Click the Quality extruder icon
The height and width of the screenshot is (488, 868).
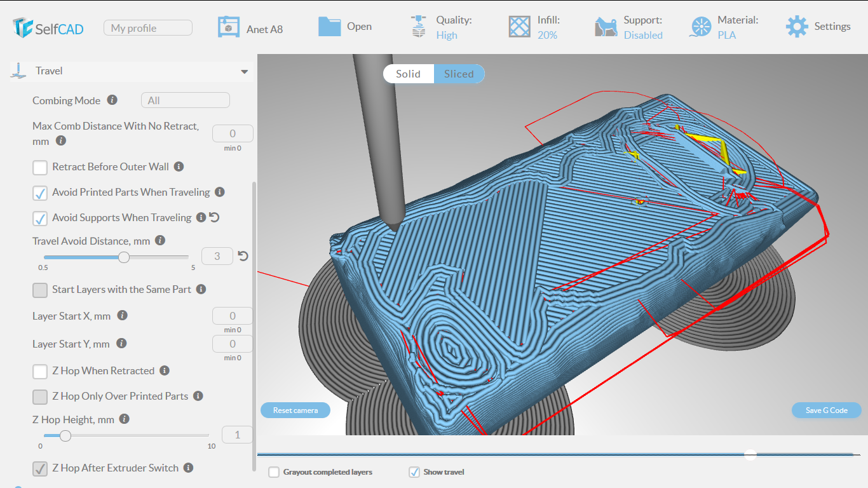click(x=418, y=27)
